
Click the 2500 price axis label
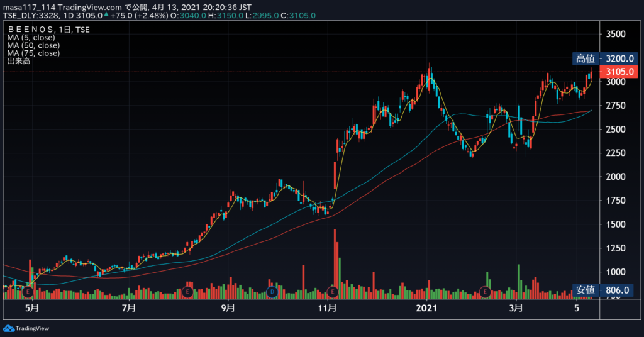tap(616, 130)
